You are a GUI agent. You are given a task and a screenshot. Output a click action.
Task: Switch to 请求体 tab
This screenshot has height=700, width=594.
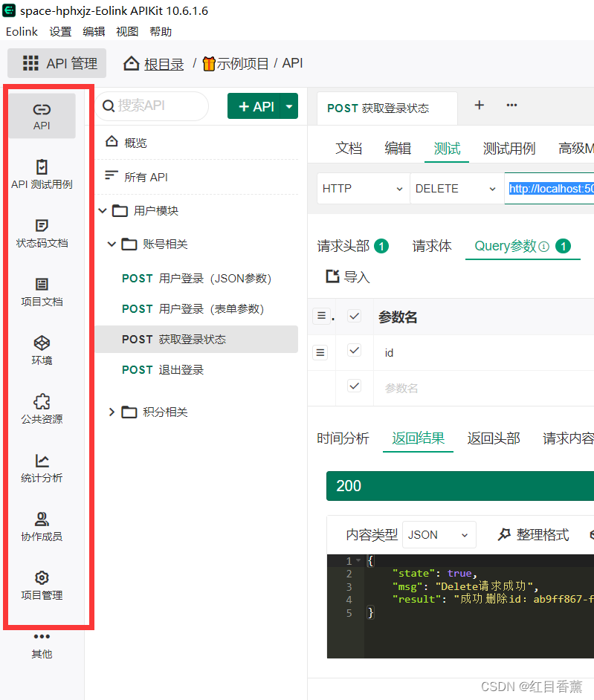pyautogui.click(x=432, y=246)
